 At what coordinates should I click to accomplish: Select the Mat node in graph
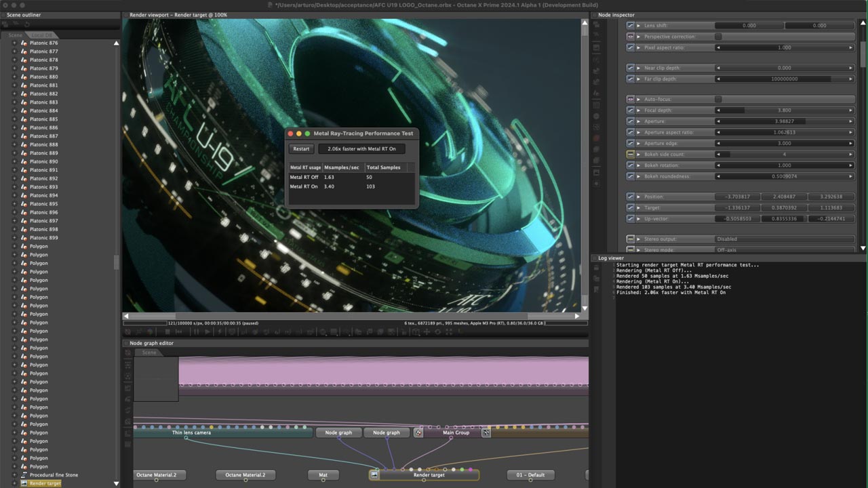[x=323, y=475]
